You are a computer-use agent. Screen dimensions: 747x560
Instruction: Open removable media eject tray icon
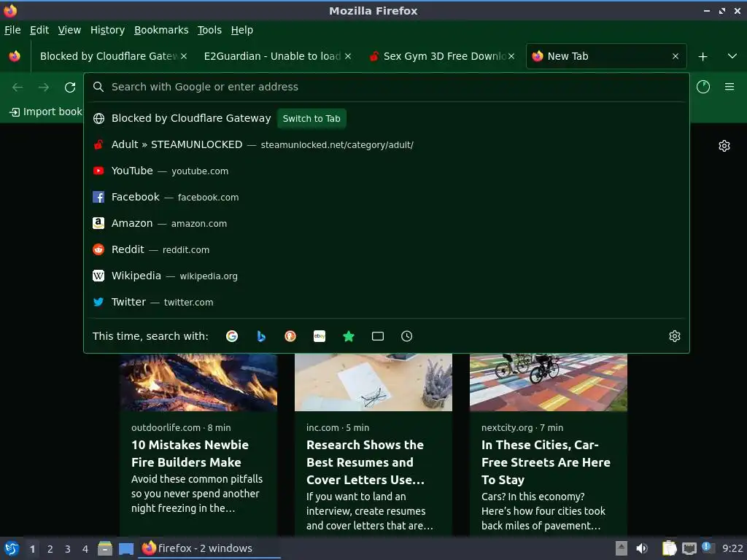[622, 548]
